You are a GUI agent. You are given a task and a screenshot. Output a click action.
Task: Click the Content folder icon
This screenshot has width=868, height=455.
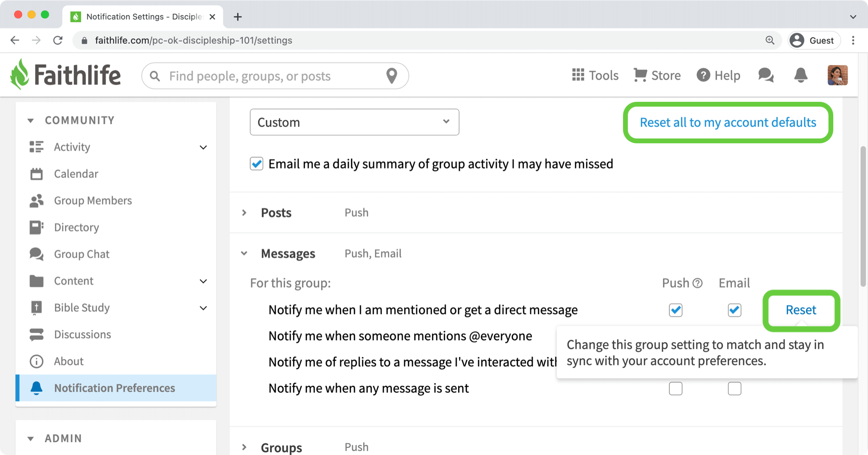point(37,281)
